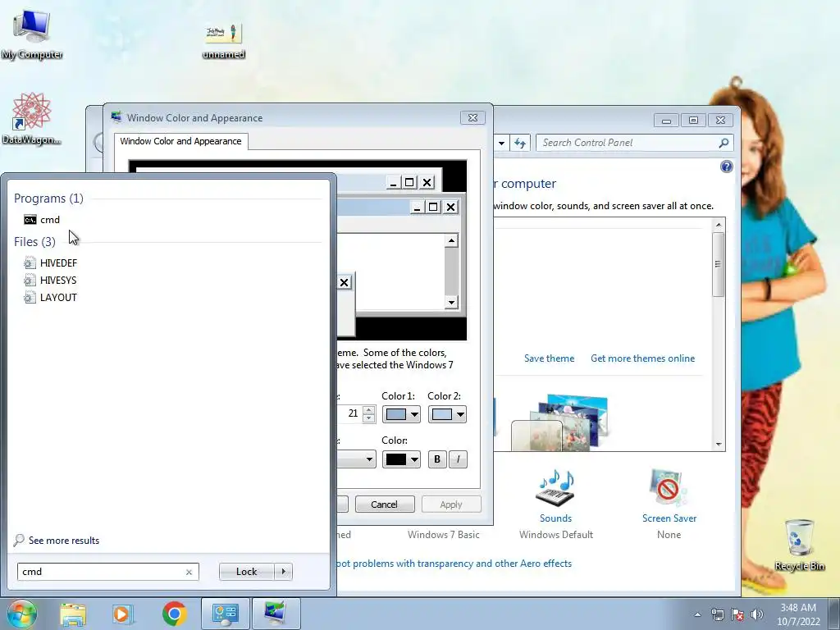Screen dimensions: 840x630
Task: Toggle Bold font button
Action: [x=437, y=459]
